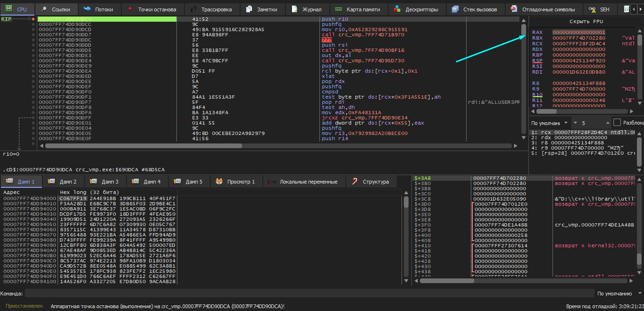The width and height of the screenshot is (644, 311).
Task: Select the call crc_vmp.7FF74D71B970 instruction
Action: [363, 34]
